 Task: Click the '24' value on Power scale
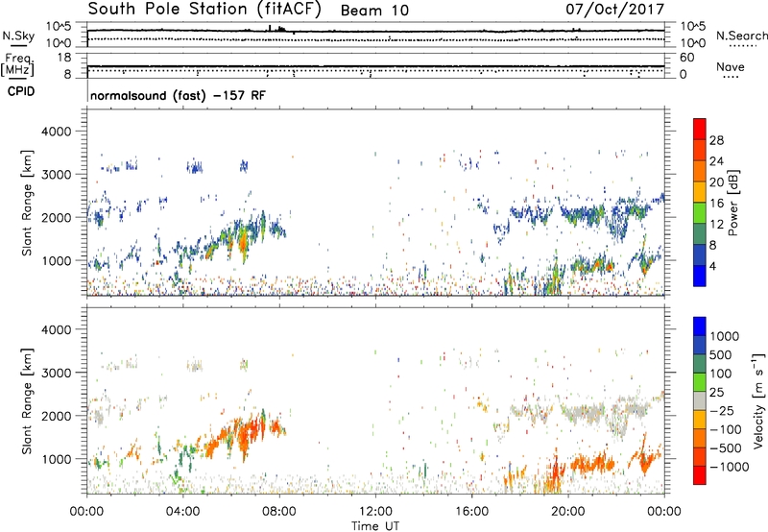716,161
